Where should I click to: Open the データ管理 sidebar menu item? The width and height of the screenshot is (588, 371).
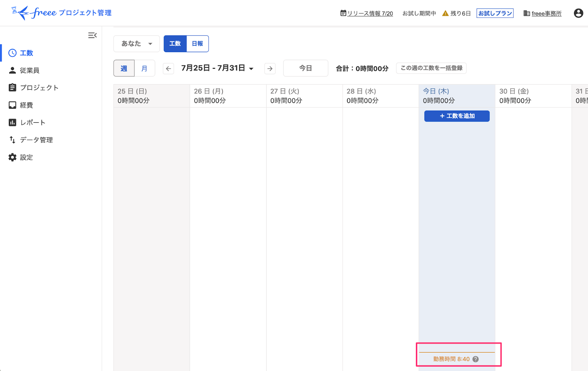pyautogui.click(x=51, y=140)
